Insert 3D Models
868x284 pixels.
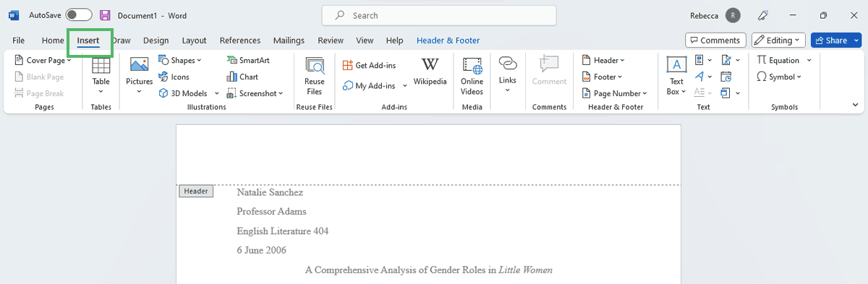(183, 93)
